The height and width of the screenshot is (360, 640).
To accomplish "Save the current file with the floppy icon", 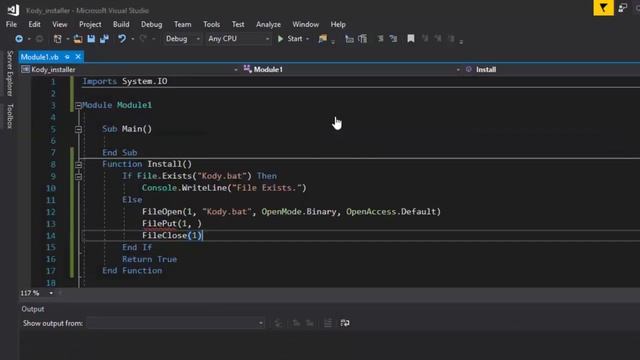I will [x=91, y=39].
